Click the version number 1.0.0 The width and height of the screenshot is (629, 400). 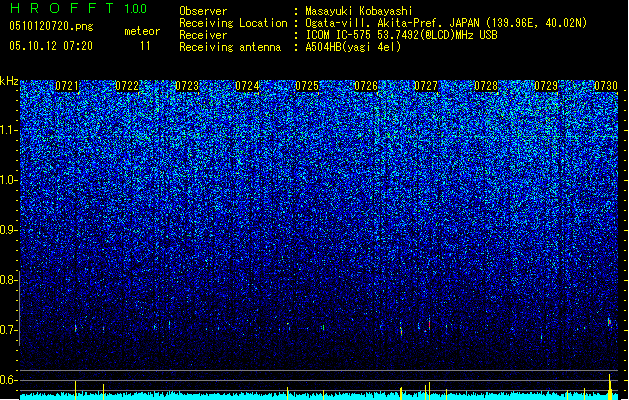[x=136, y=9]
